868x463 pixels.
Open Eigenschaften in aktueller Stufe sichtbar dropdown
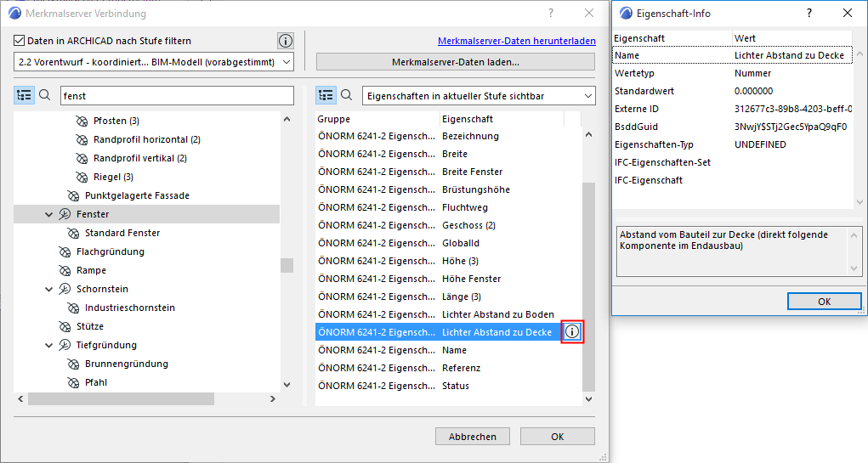click(x=479, y=96)
